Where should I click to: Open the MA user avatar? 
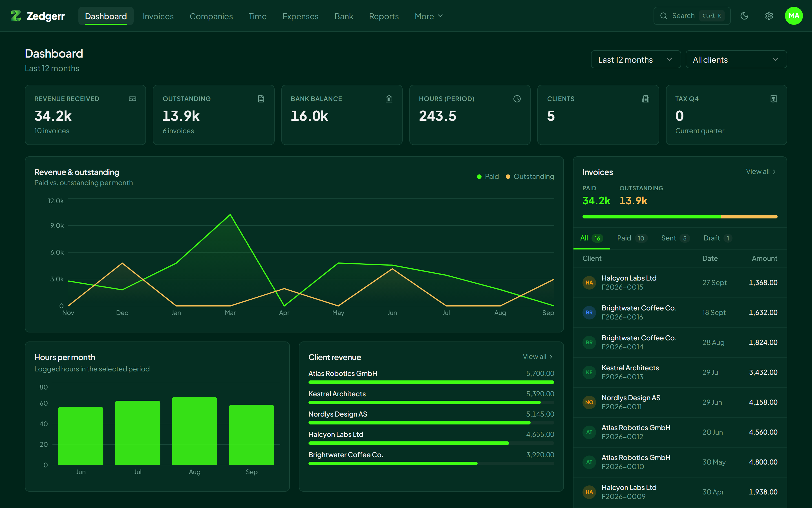click(x=794, y=16)
